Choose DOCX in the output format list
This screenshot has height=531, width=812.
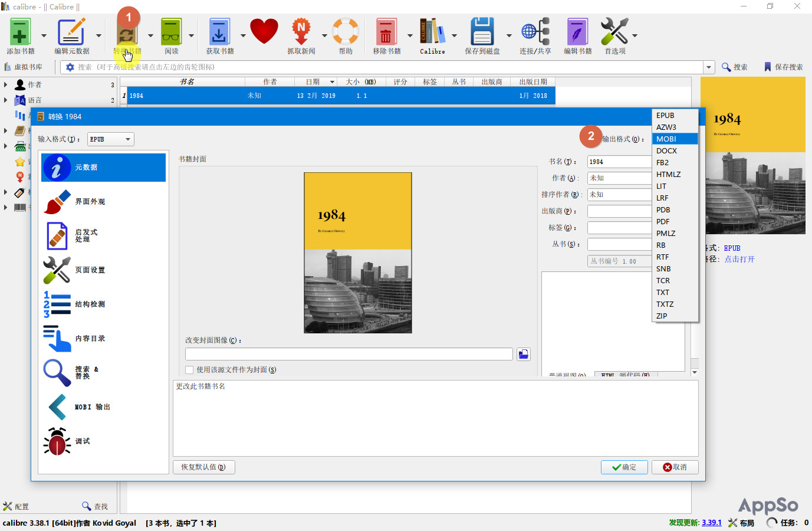pyautogui.click(x=666, y=151)
